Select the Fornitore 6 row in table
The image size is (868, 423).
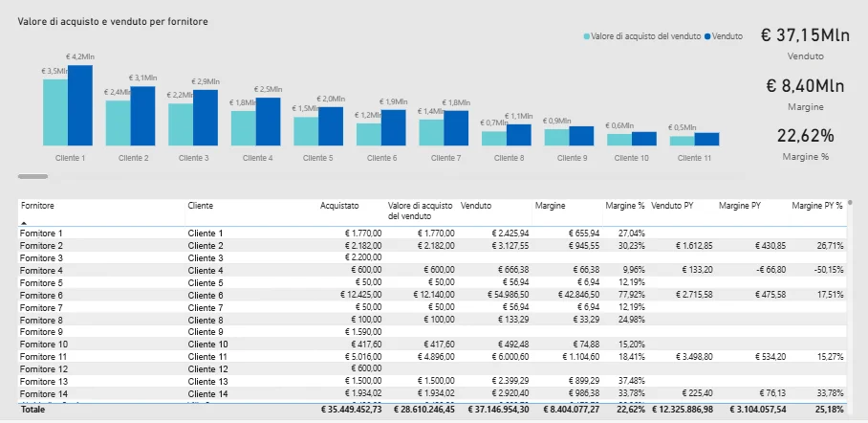coord(42,295)
